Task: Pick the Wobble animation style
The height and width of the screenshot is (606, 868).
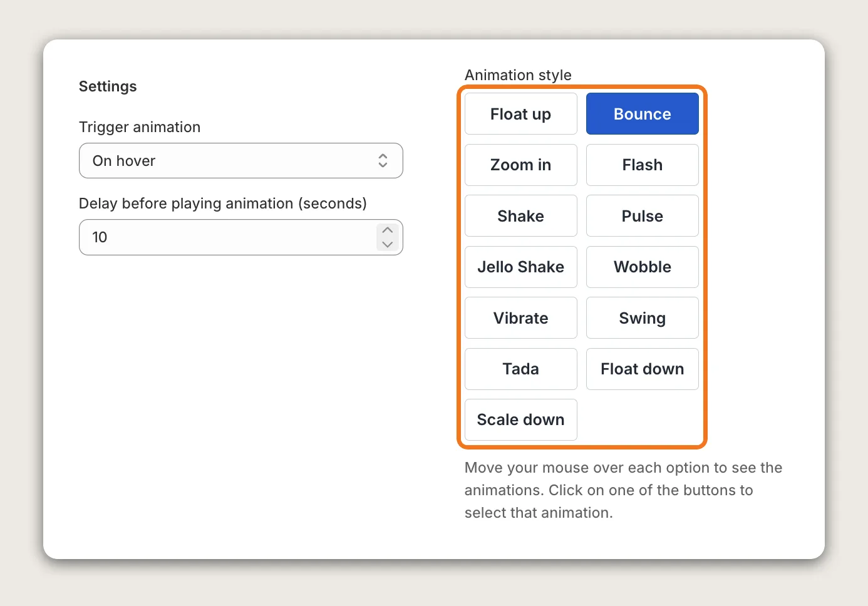Action: 642,267
